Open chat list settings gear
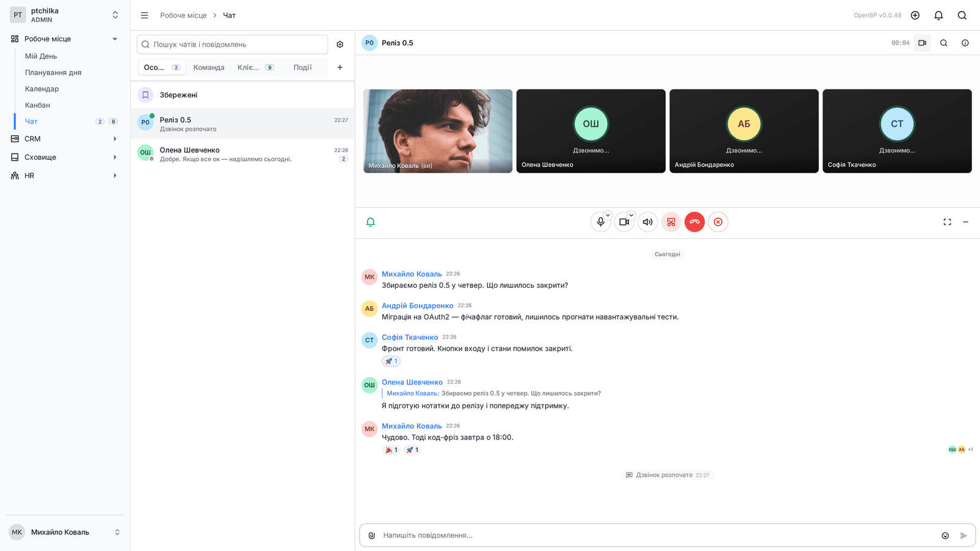Screen dimensions: 980x551 [340, 45]
